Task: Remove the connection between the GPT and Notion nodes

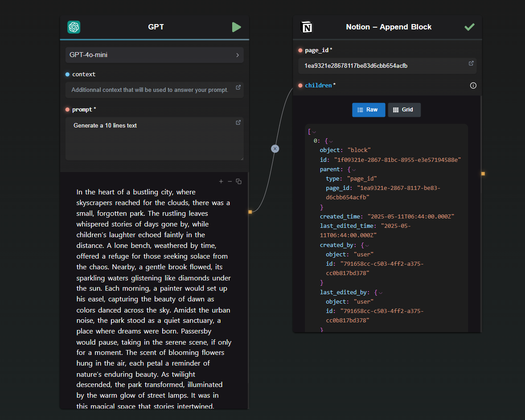Action: click(x=275, y=149)
